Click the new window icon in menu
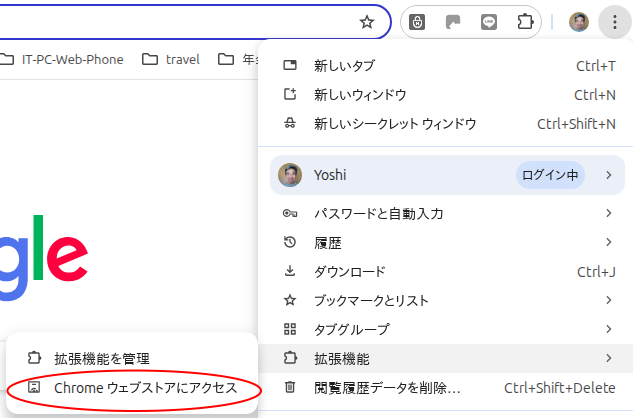Screen dimensions: 633x418 pos(290,94)
